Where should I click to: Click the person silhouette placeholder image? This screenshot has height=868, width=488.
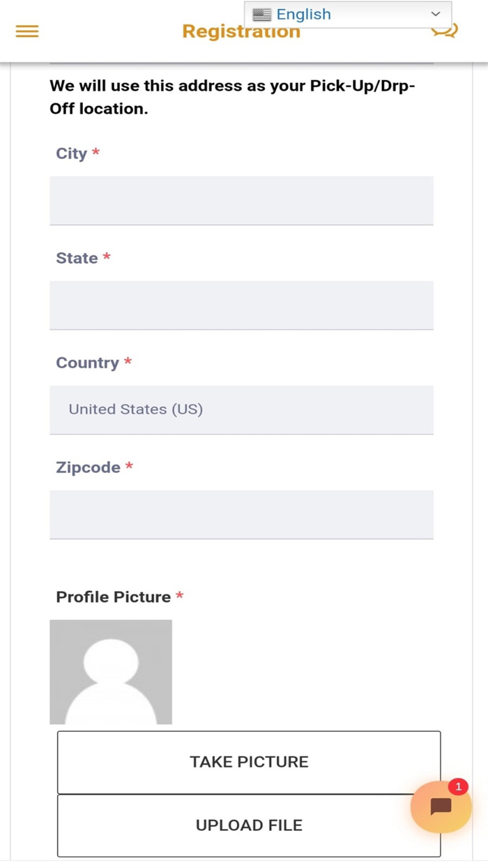110,671
